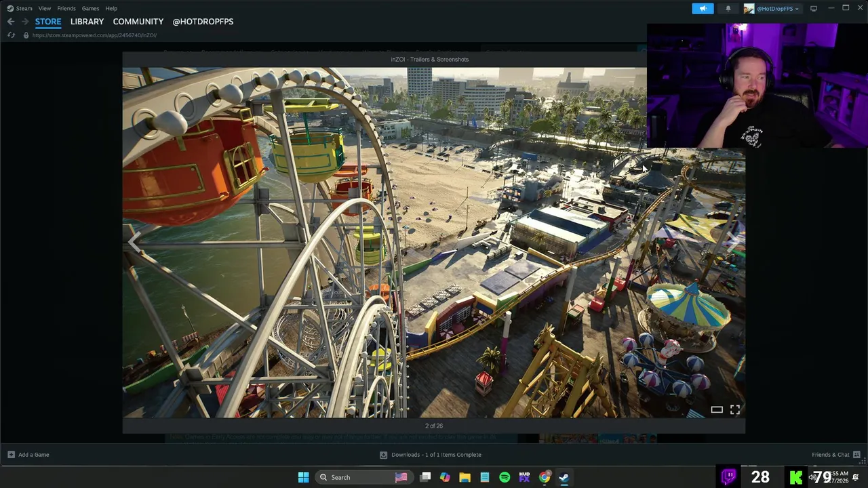The image size is (868, 488).
Task: Open Downloads manager
Action: pyautogui.click(x=430, y=455)
